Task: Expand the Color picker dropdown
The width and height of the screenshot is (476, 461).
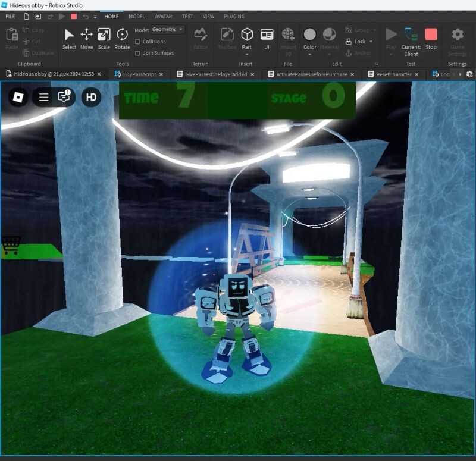Action: click(x=310, y=54)
